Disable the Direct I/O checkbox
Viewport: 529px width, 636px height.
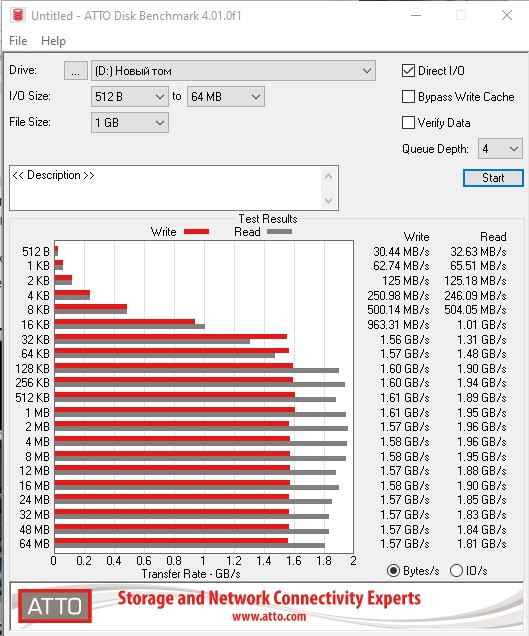408,71
